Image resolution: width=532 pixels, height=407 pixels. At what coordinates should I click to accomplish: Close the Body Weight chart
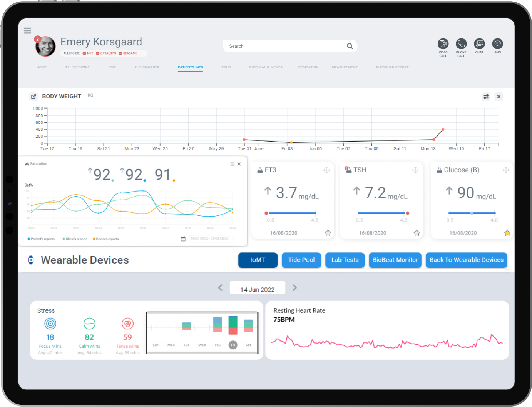[499, 97]
